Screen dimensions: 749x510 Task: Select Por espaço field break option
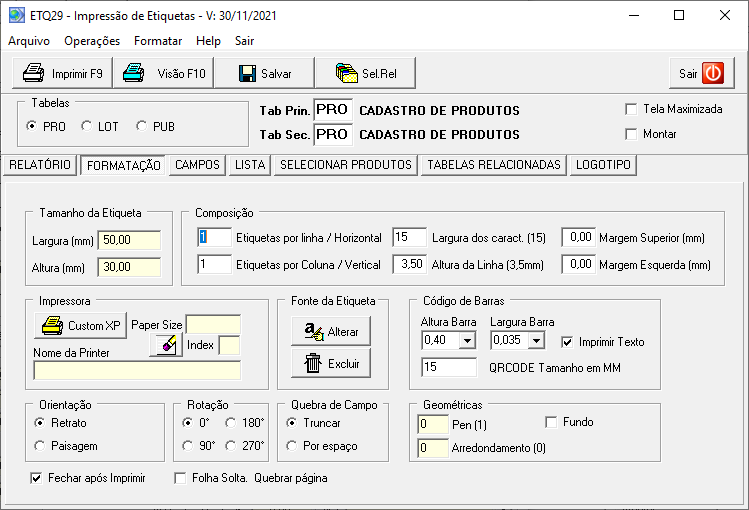coord(291,446)
